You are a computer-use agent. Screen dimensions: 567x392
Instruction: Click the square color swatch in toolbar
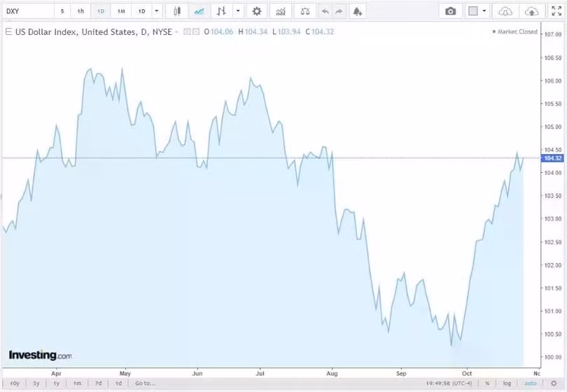(x=473, y=11)
